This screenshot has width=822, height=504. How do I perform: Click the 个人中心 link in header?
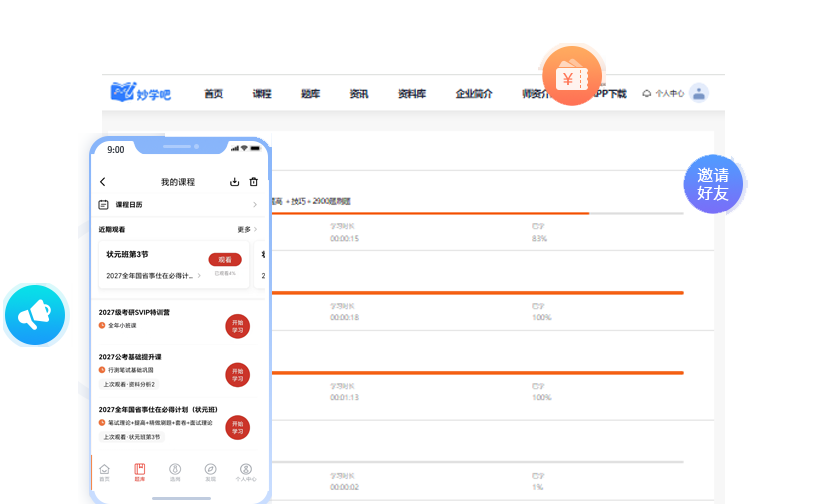click(x=669, y=93)
